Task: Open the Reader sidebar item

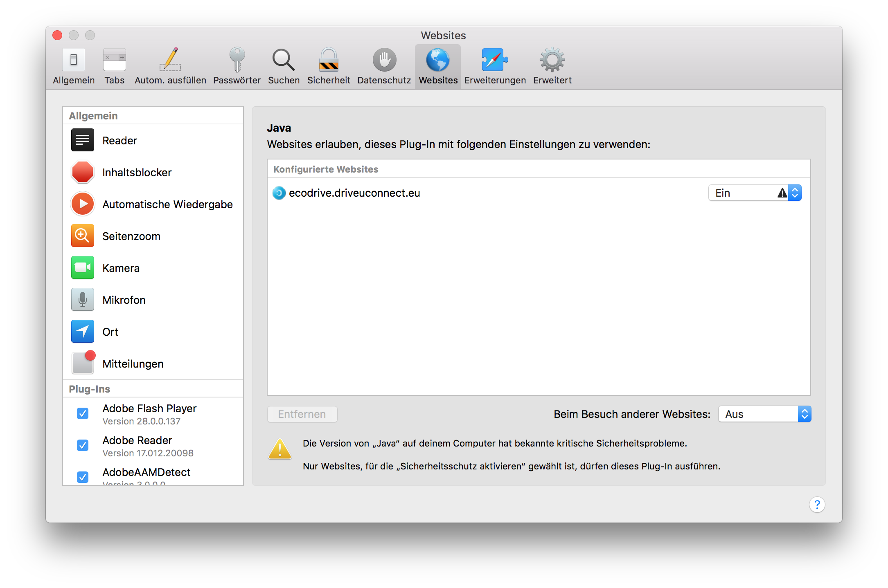Action: 119,140
